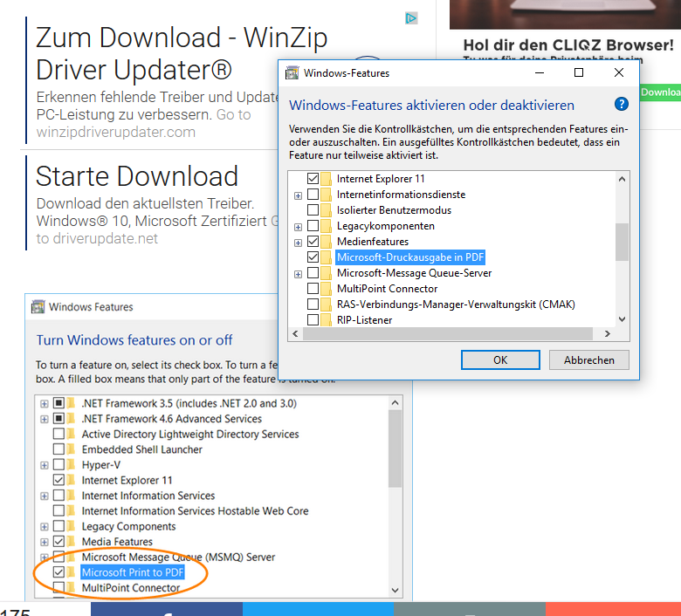
Task: Enable the Hyper-V checkbox
Action: click(58, 464)
